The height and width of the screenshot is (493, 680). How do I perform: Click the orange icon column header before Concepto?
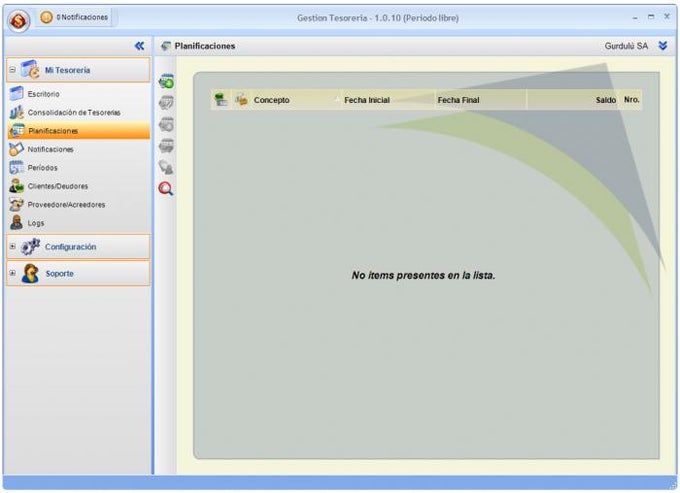(242, 100)
